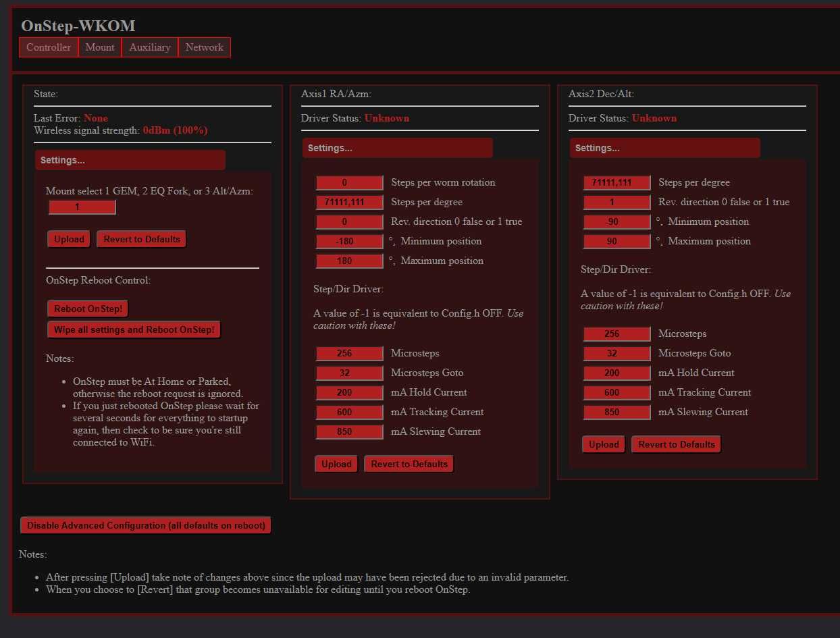Wipe all settings and reboot OnStep
This screenshot has width=840, height=638.
point(134,329)
